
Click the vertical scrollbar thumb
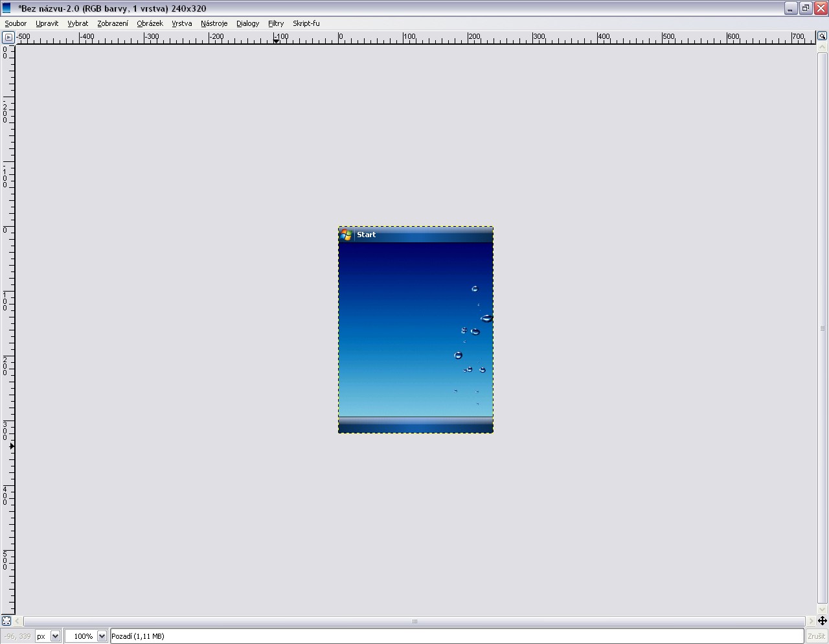[x=822, y=328]
